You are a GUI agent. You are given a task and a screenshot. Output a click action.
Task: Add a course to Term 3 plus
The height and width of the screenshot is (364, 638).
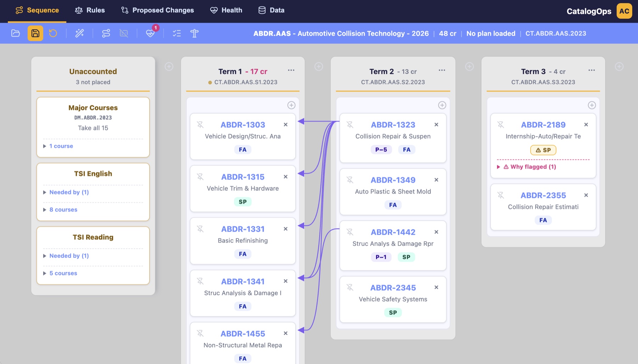pos(592,105)
